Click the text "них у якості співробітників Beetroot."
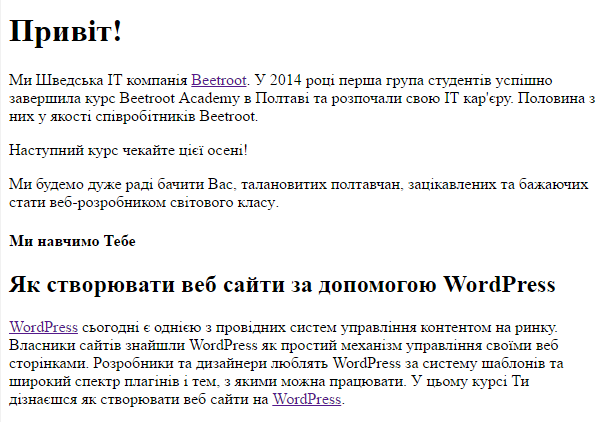This screenshot has width=603, height=422. tap(133, 116)
